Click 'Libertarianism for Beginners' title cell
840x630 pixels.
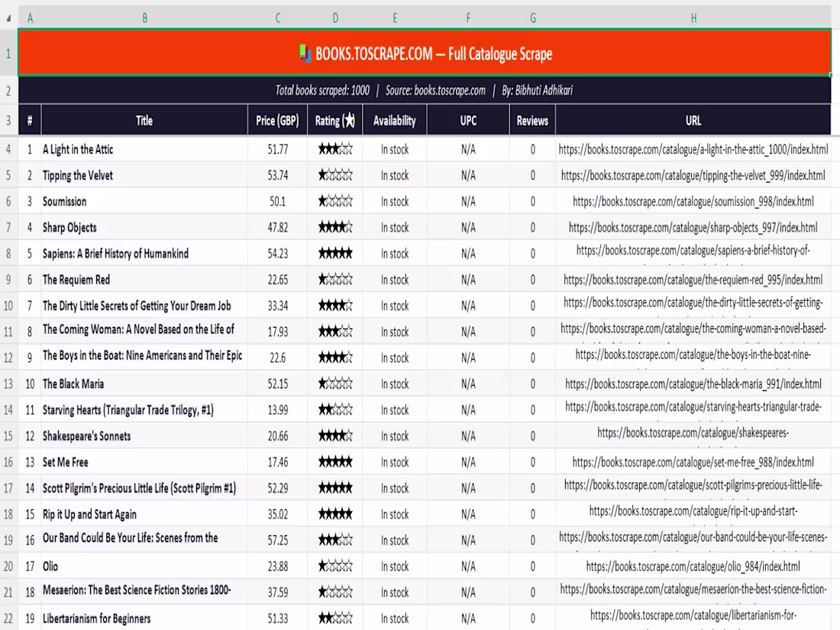[x=144, y=619]
